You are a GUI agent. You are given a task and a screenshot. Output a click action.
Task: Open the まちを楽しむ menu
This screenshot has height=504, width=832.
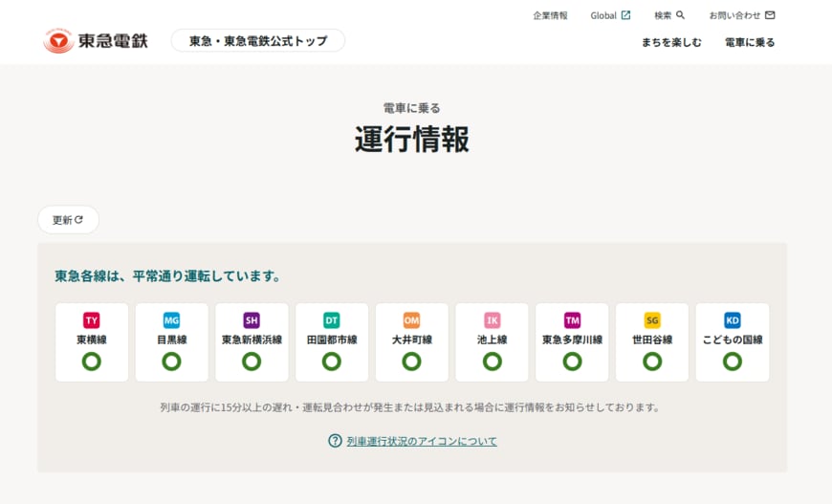click(x=671, y=42)
